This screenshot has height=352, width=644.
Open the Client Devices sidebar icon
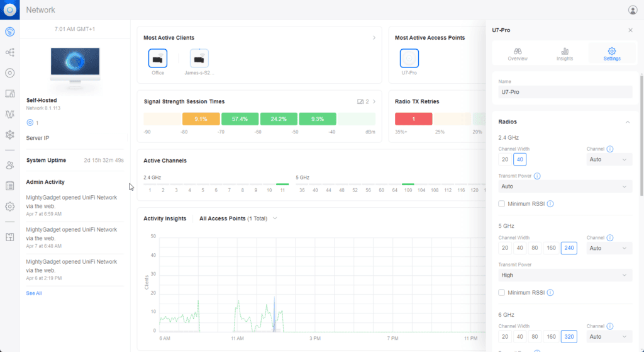[x=9, y=94]
